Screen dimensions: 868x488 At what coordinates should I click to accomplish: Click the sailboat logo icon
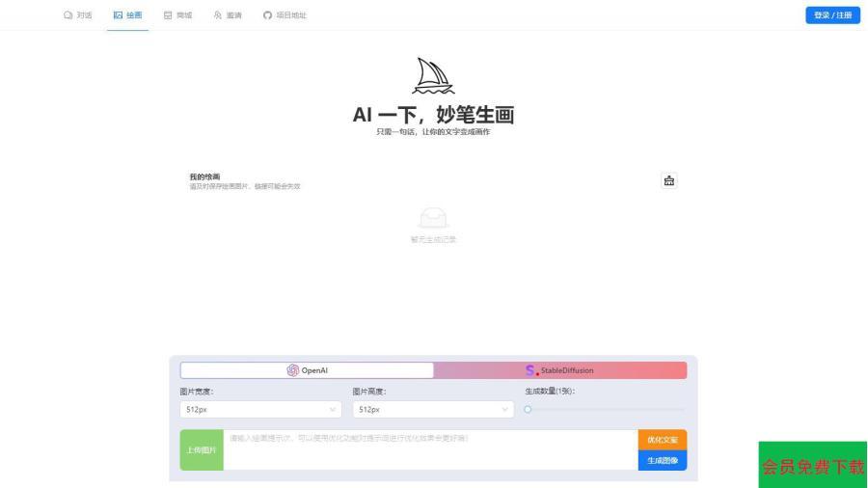433,76
